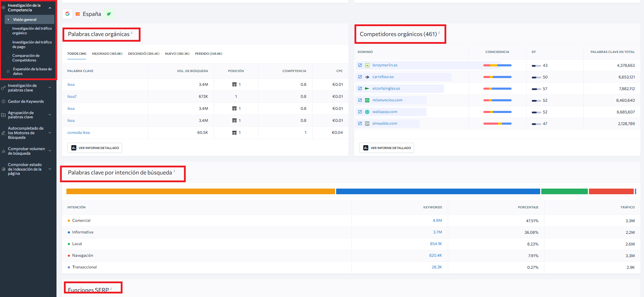
Task: Click the blue Informativa intent bar segment
Action: 438,191
